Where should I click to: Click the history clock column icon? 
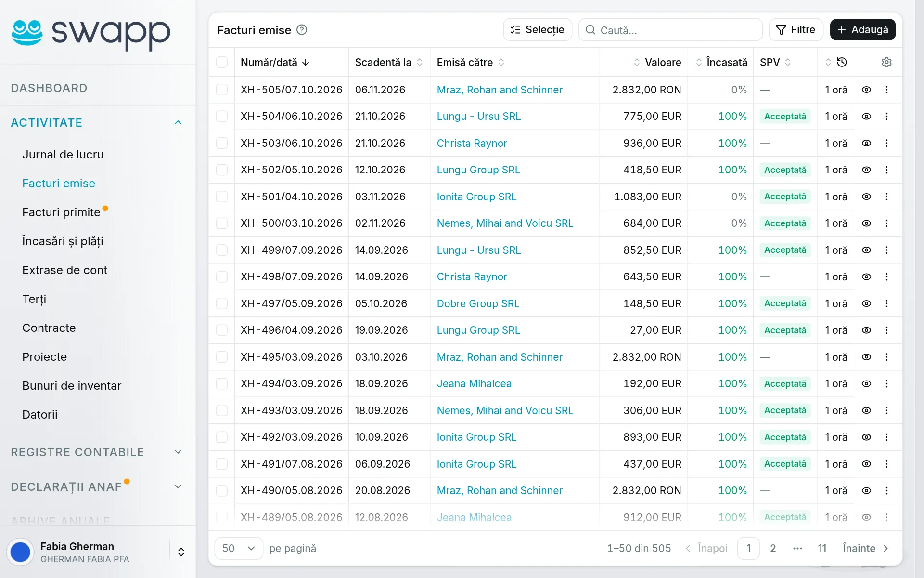[842, 62]
